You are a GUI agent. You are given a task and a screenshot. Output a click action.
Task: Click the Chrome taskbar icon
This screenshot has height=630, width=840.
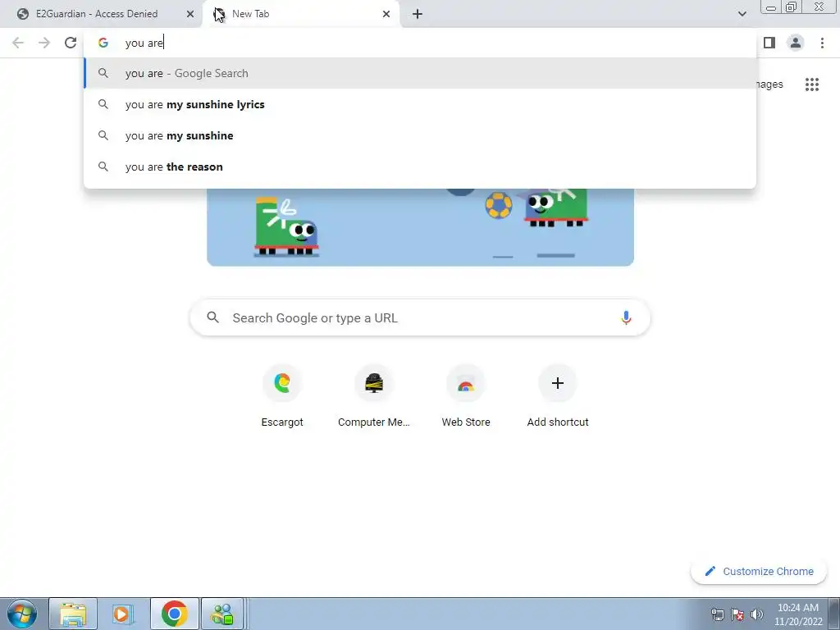click(x=175, y=614)
